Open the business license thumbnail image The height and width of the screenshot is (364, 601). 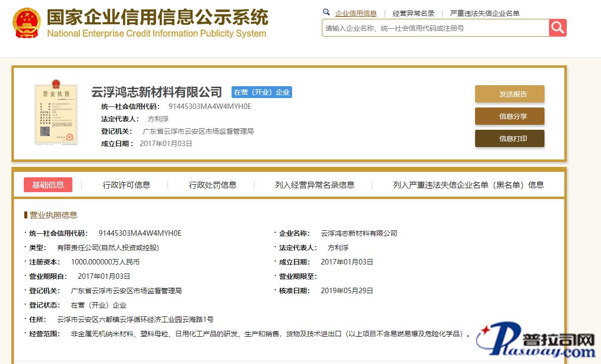[56, 112]
